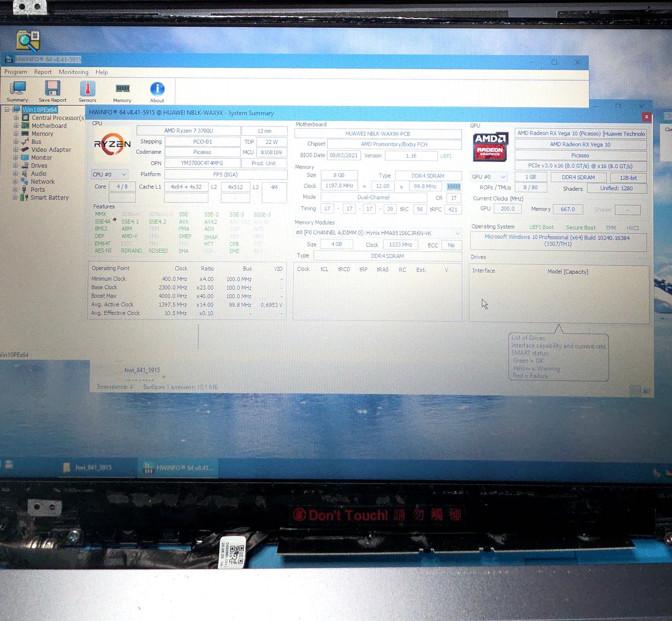Click the AMD Radeon Graphics logo

pos(490,147)
